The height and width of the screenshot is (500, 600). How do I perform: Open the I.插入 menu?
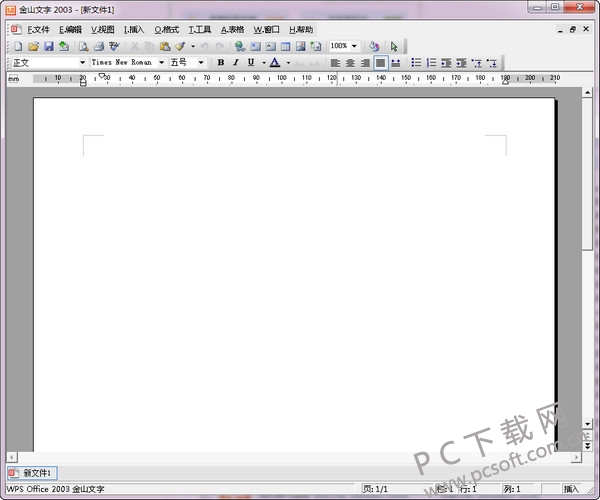pyautogui.click(x=134, y=29)
